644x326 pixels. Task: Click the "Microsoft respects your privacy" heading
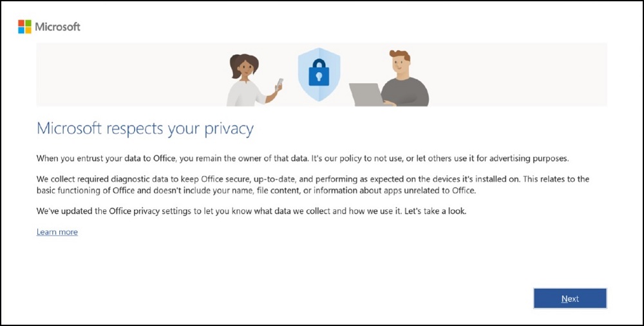point(145,129)
